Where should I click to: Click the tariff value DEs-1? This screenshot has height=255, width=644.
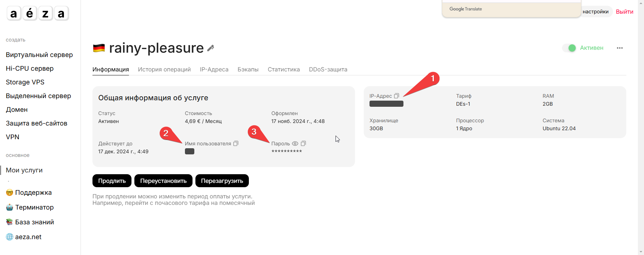click(463, 104)
